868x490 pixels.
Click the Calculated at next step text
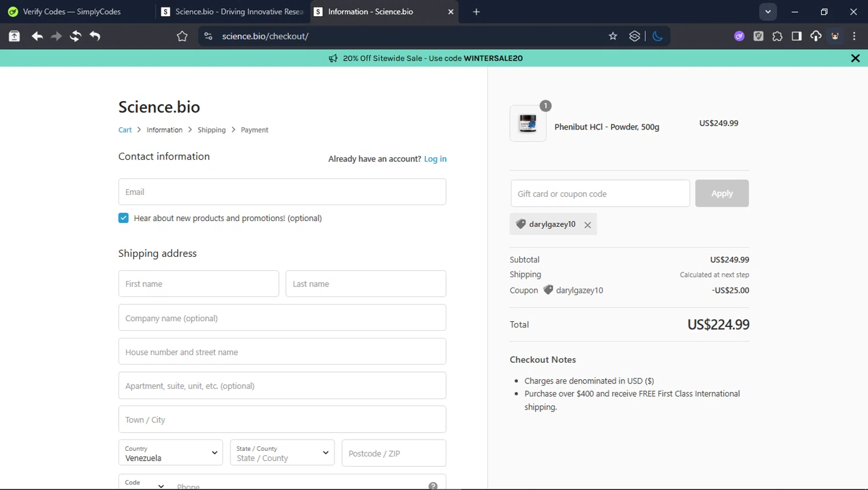pos(714,275)
